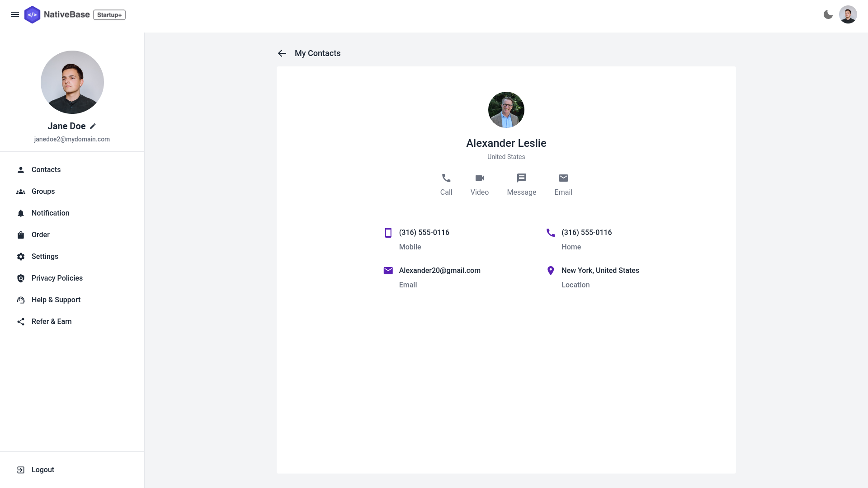Click Alexander20@gmail.com email link

(440, 271)
